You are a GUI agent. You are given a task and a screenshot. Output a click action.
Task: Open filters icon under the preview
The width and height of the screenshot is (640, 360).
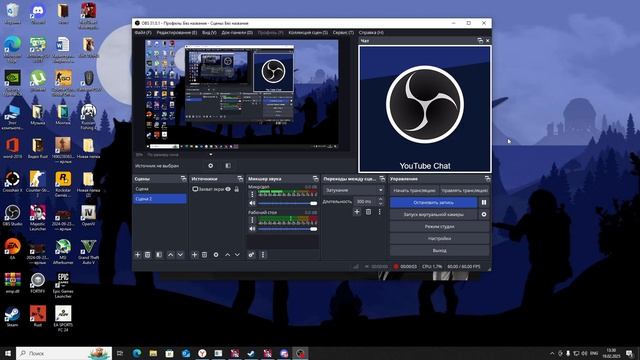click(x=228, y=166)
